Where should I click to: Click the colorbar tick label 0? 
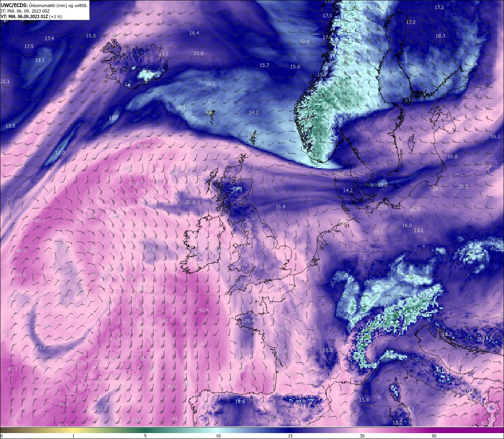coord(1,436)
